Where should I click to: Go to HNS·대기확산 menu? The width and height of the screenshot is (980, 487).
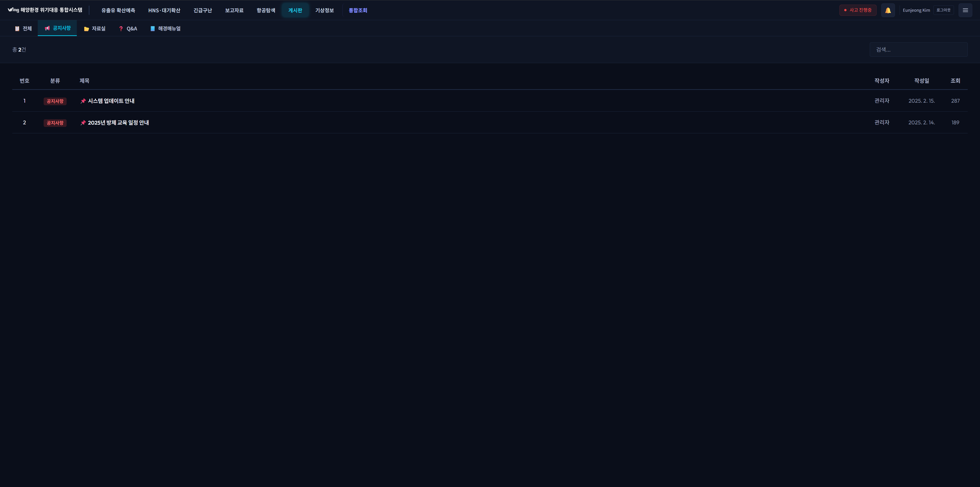(164, 10)
